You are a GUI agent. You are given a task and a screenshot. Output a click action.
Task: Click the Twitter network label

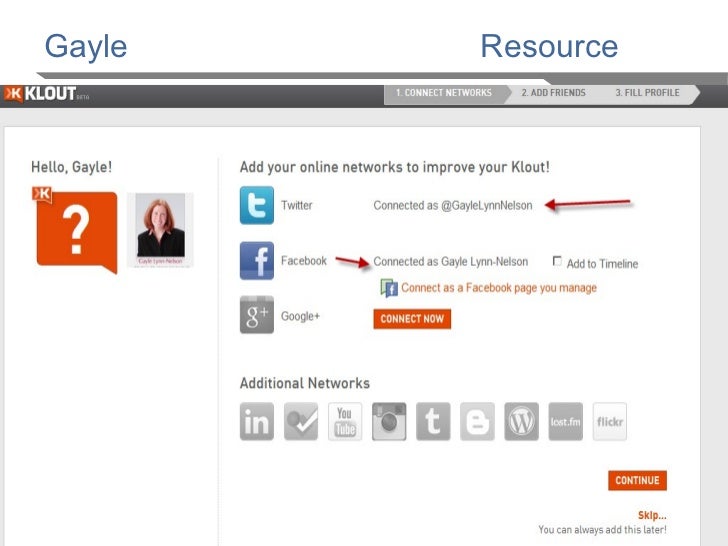pyautogui.click(x=297, y=205)
